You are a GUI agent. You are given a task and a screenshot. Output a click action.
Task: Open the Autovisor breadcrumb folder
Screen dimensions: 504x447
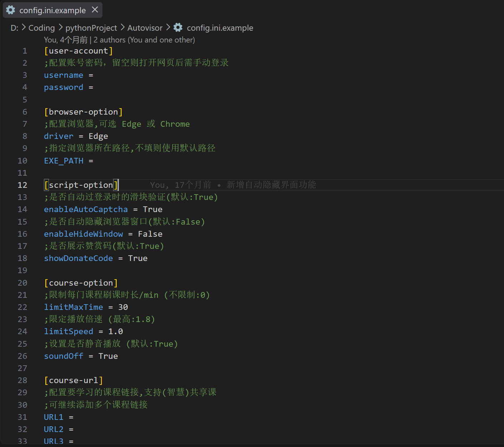click(x=145, y=28)
